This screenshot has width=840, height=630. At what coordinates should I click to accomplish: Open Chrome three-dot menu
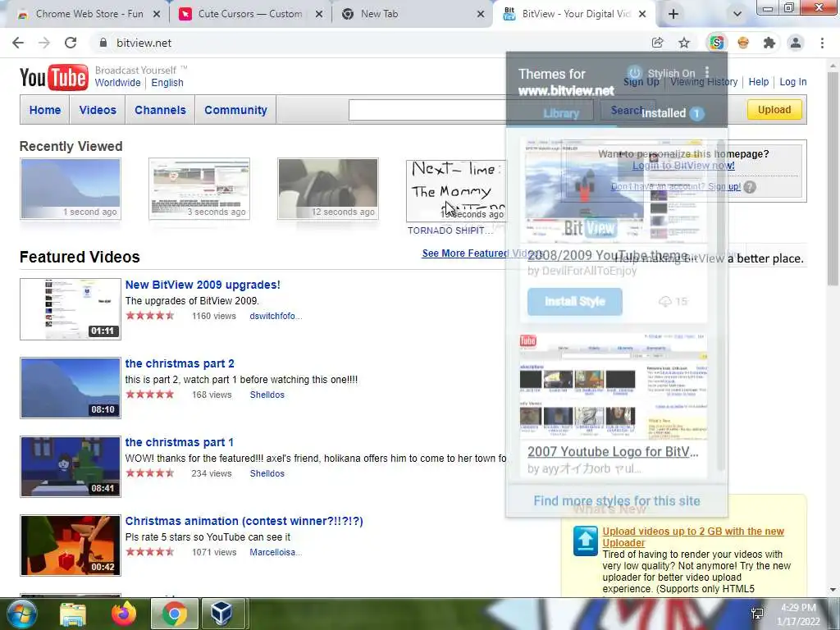click(x=822, y=43)
